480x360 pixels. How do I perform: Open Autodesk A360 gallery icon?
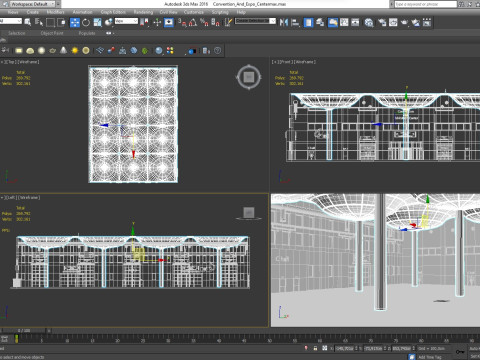click(427, 22)
